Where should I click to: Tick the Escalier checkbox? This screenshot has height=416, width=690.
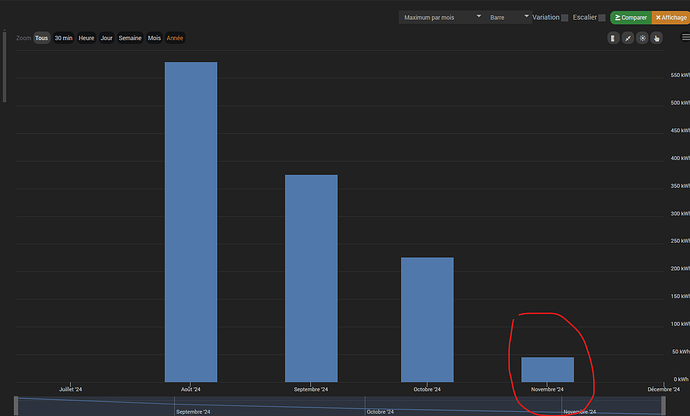tap(602, 18)
